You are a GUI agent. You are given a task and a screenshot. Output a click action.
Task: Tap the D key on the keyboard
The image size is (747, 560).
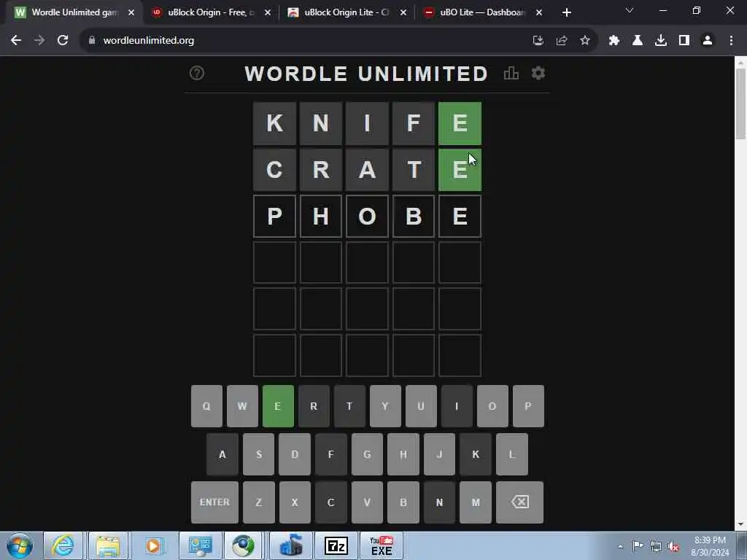coord(295,454)
